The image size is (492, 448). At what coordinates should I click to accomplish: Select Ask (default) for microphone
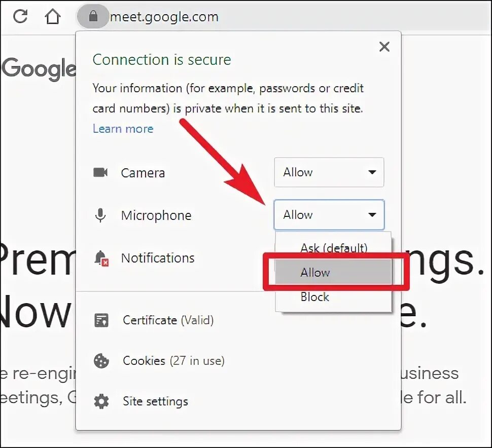click(334, 248)
